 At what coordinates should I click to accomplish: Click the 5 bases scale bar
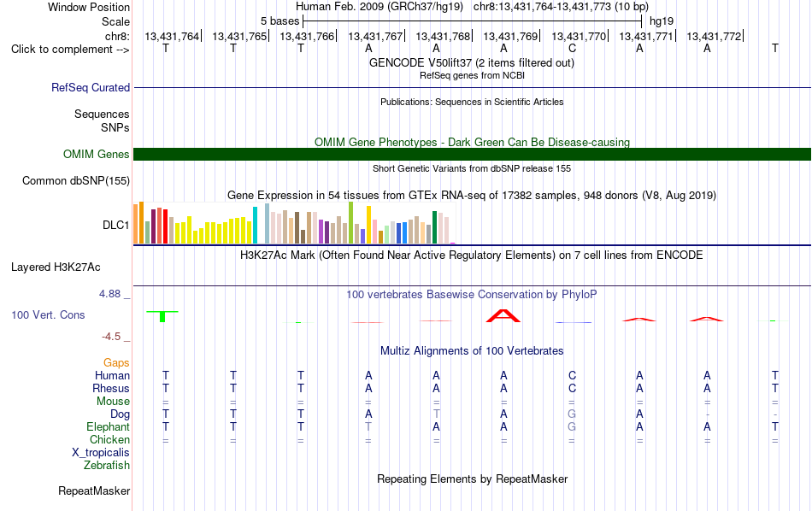click(x=472, y=21)
